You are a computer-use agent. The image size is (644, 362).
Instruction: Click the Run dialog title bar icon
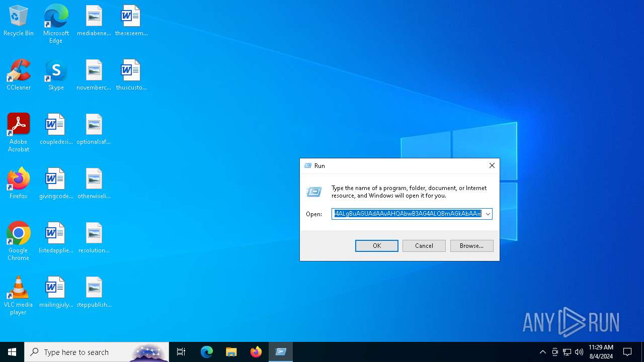pyautogui.click(x=308, y=165)
